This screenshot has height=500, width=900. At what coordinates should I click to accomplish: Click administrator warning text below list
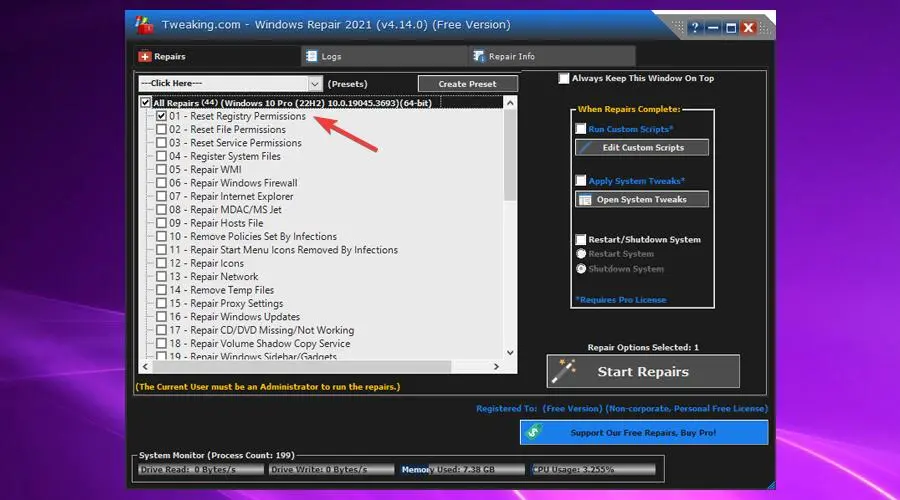[x=268, y=386]
